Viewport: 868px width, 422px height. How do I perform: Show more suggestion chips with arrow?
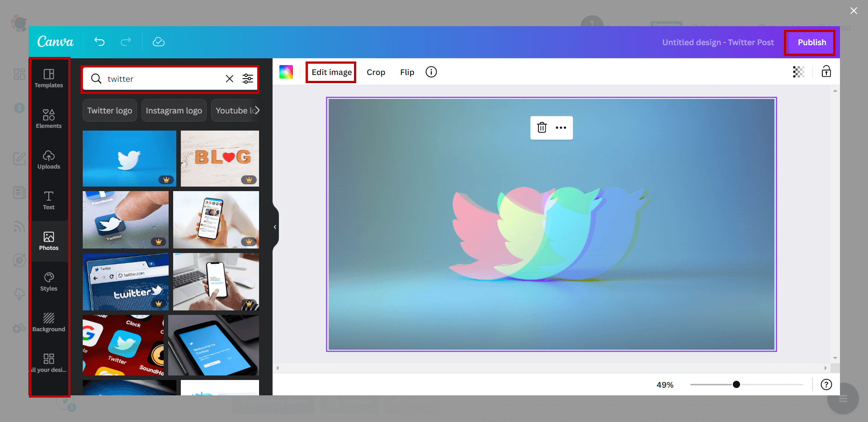point(257,110)
